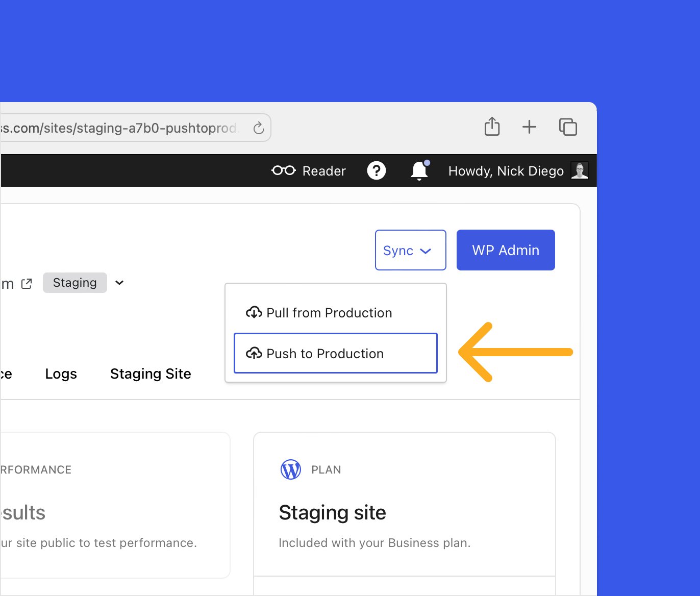Click Nick Diego's profile avatar
This screenshot has width=700, height=596.
coord(580,170)
